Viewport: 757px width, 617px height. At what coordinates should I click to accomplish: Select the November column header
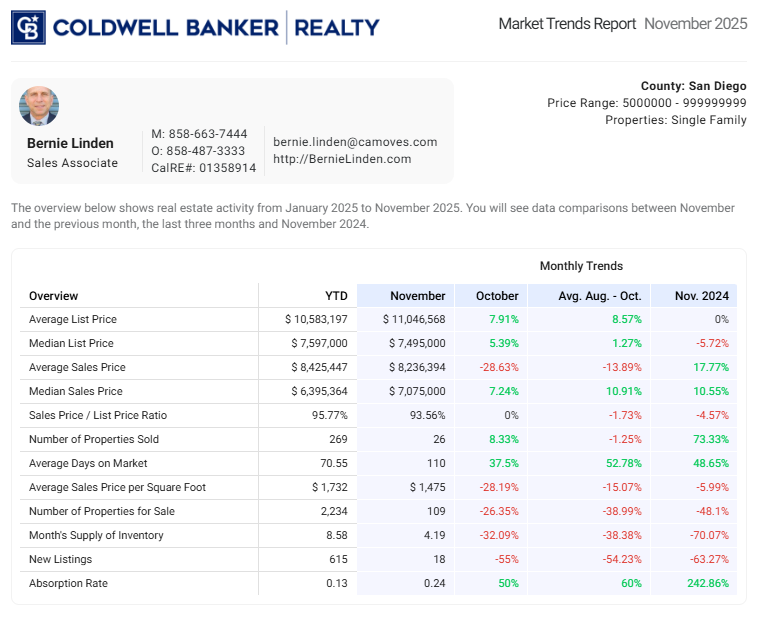pyautogui.click(x=417, y=296)
